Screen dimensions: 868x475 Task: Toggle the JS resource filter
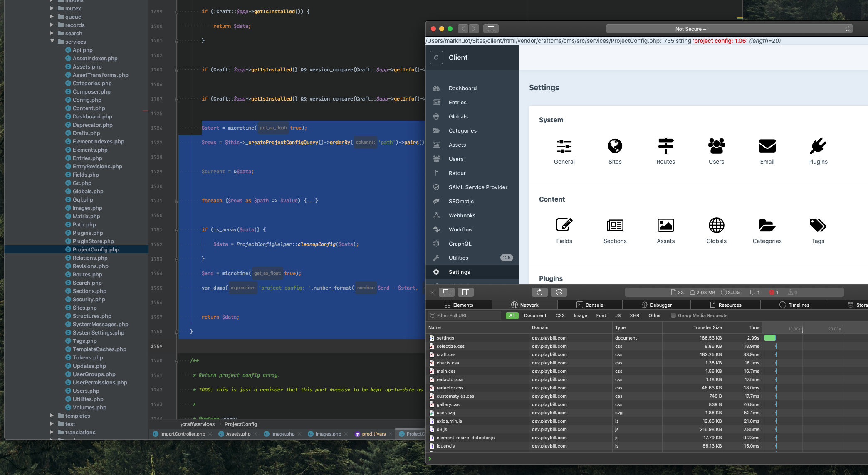tap(618, 315)
